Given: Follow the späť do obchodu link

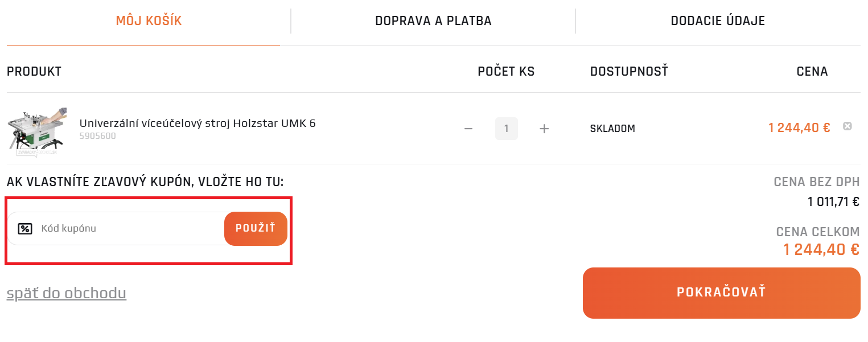Looking at the screenshot, I should pyautogui.click(x=66, y=293).
